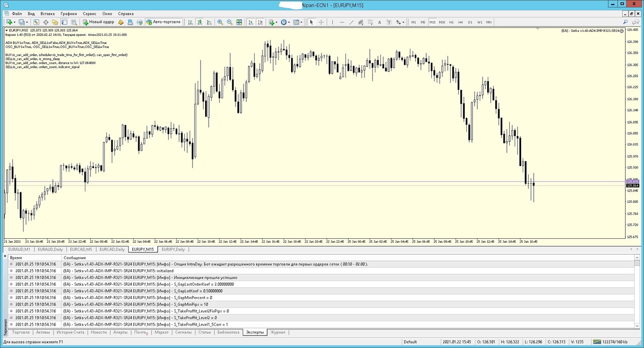Image resolution: width=644 pixels, height=348 pixels.
Task: Select the 'S_GapMinPips = 10' log row
Action: (322, 304)
